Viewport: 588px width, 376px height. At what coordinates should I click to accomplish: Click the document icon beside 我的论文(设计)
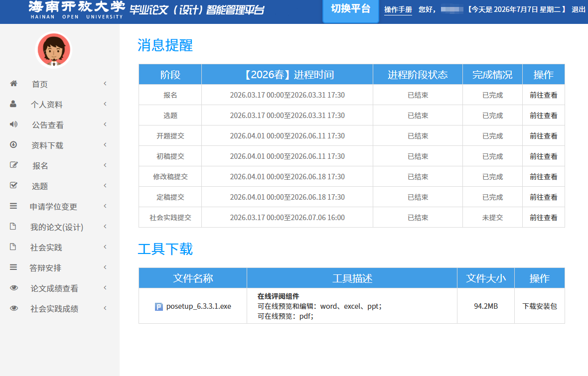13,226
